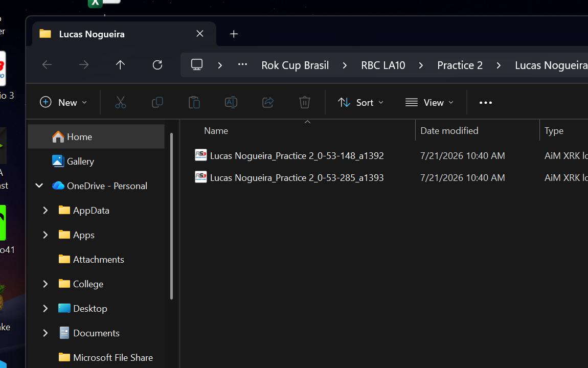Expand the Desktop folder
The height and width of the screenshot is (368, 588).
(x=46, y=308)
